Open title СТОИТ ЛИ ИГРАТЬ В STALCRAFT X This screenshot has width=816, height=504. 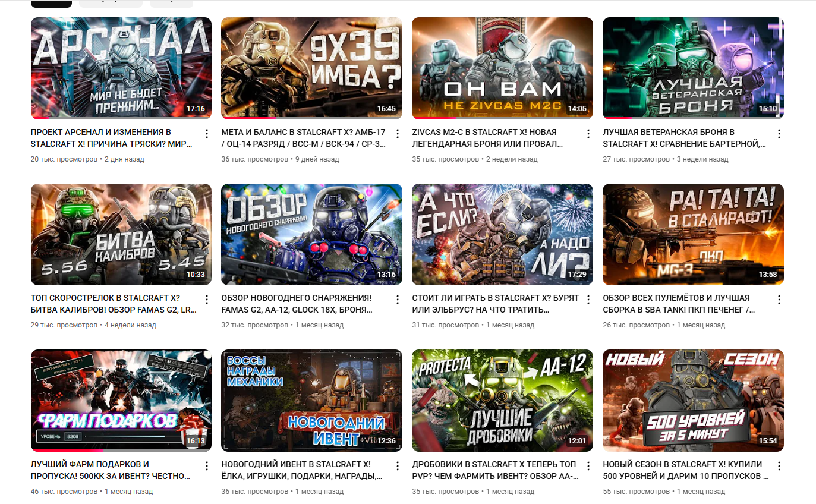click(x=496, y=304)
